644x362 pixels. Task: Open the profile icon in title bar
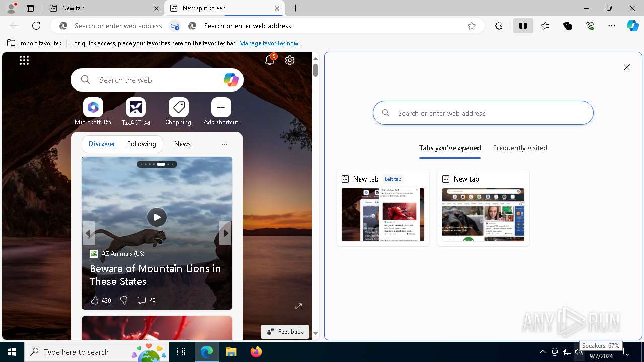[11, 8]
